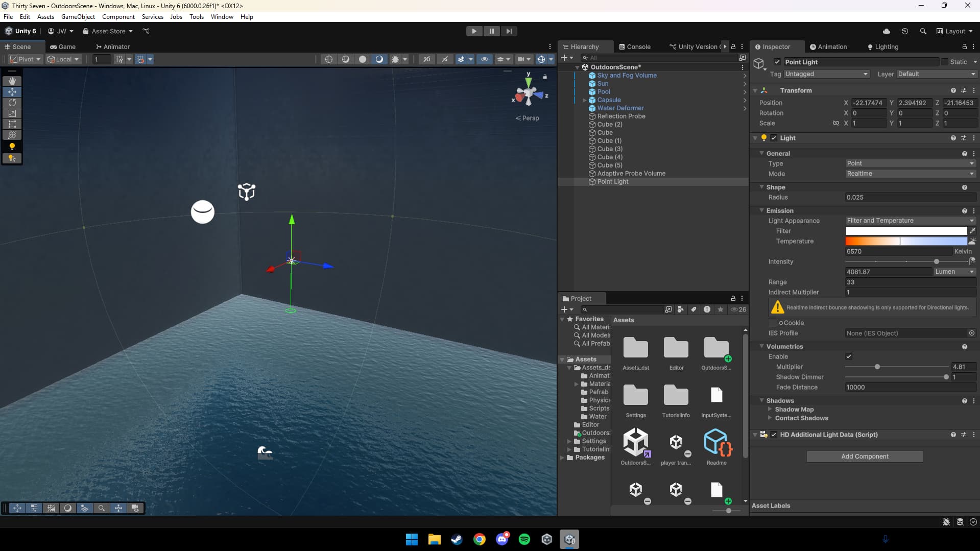Select the View (hand) tool
This screenshot has width=980, height=551.
point(12,81)
